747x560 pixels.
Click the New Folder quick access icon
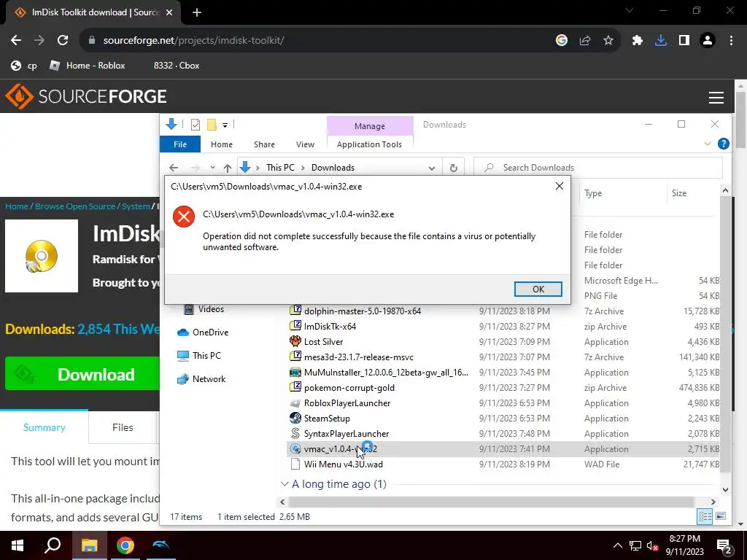tap(212, 125)
